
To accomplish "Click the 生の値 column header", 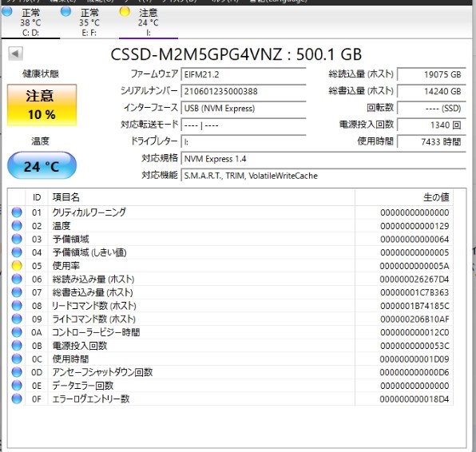I will (x=404, y=197).
